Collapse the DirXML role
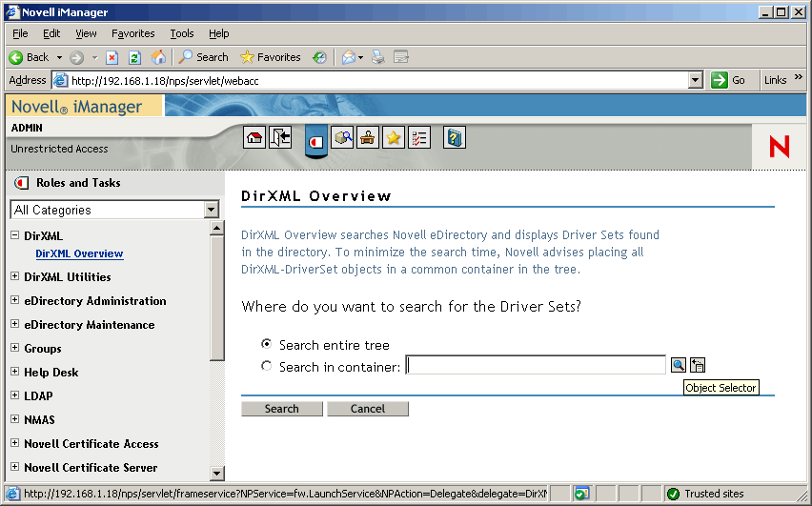 coord(15,235)
